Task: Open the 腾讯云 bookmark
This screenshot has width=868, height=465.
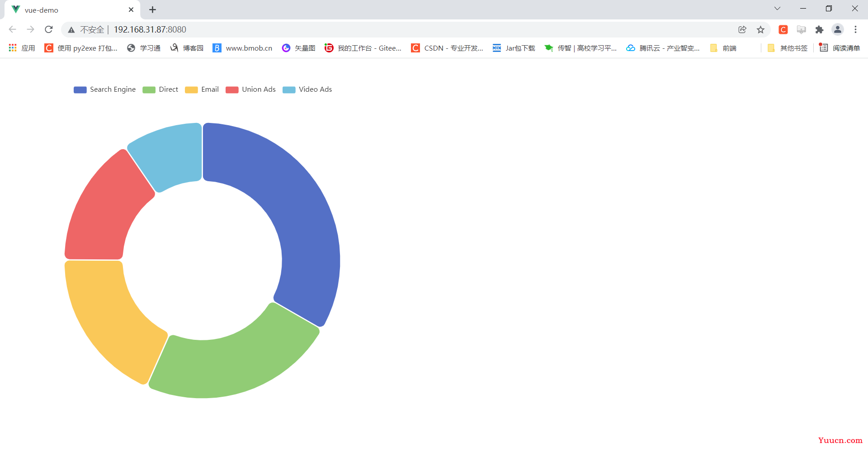Action: tap(663, 48)
